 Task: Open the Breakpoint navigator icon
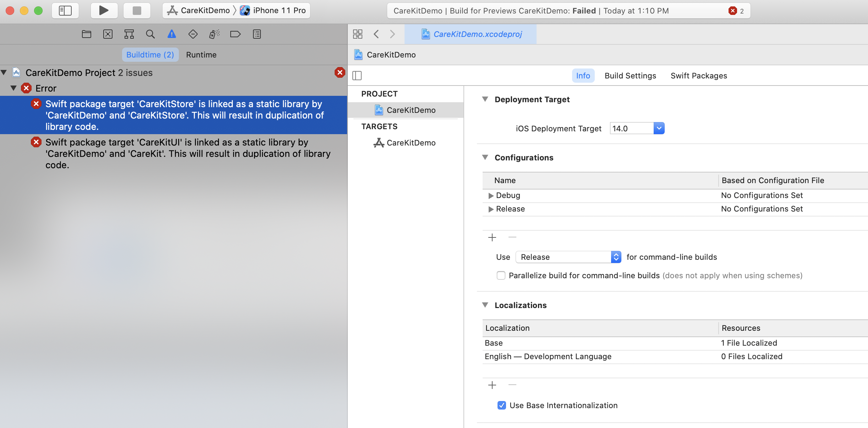pyautogui.click(x=235, y=34)
